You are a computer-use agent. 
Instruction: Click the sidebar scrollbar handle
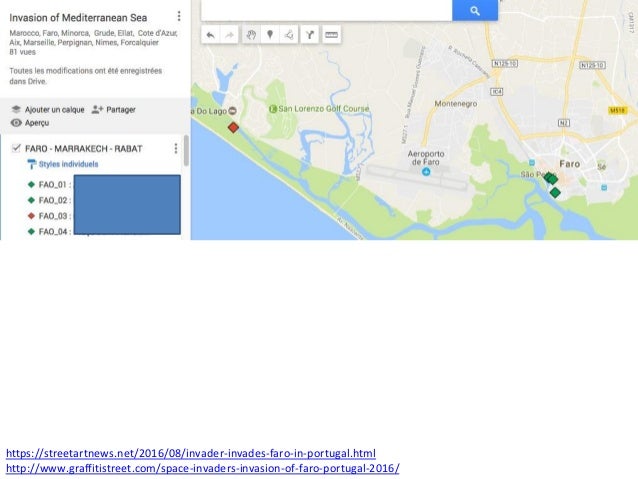(x=186, y=151)
